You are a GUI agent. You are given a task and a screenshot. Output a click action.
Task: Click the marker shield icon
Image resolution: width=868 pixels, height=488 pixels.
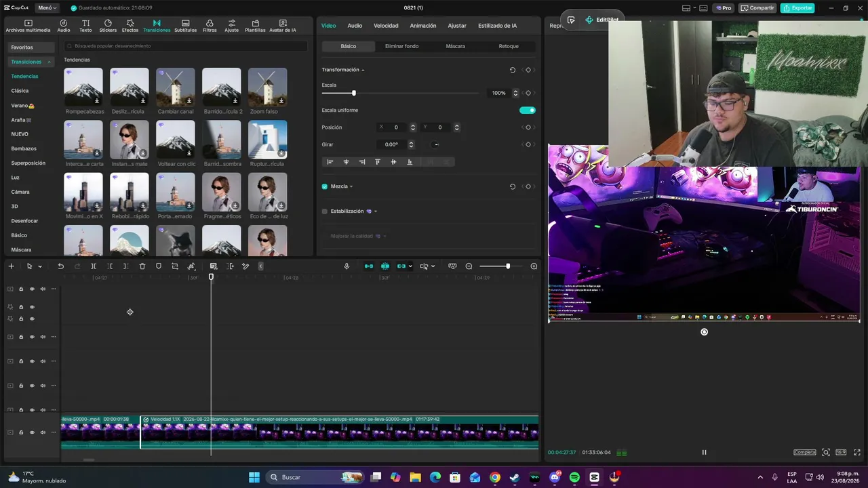point(159,266)
